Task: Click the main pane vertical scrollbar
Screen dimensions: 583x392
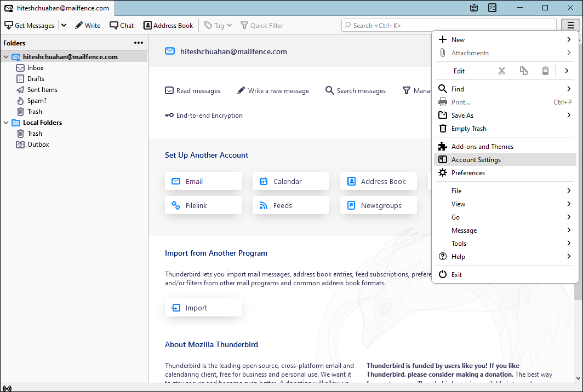Action: [x=578, y=291]
